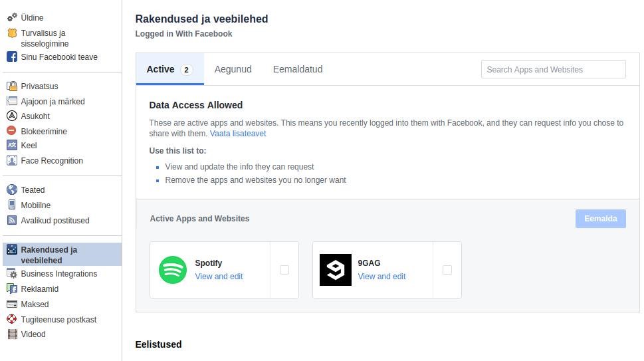
Task: Open the Tugiteenuse postkast lifebuoy icon
Action: coord(12,319)
